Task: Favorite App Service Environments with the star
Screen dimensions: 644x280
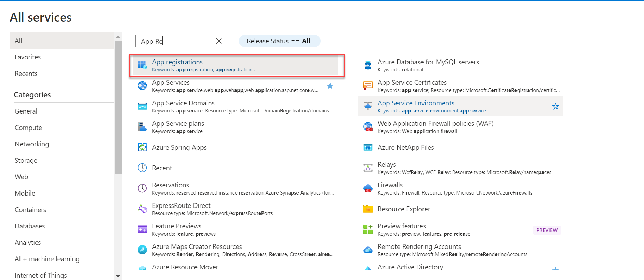Action: point(555,106)
